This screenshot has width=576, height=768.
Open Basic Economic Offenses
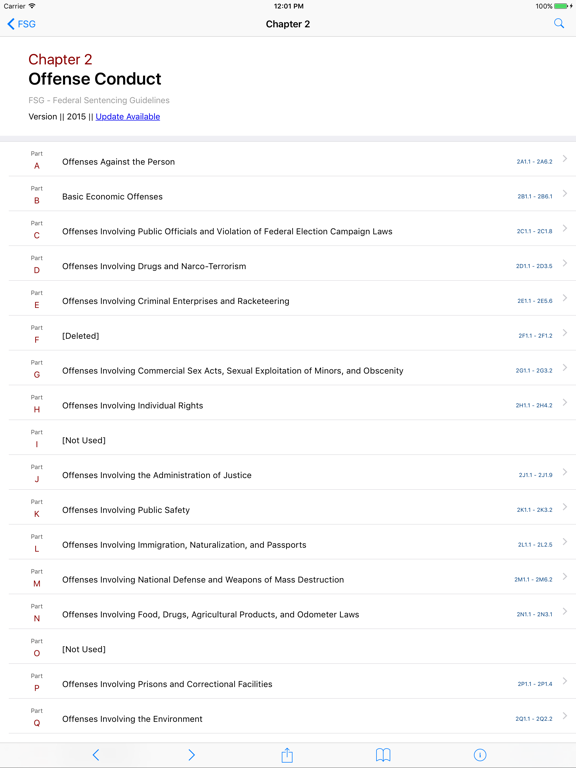click(288, 194)
